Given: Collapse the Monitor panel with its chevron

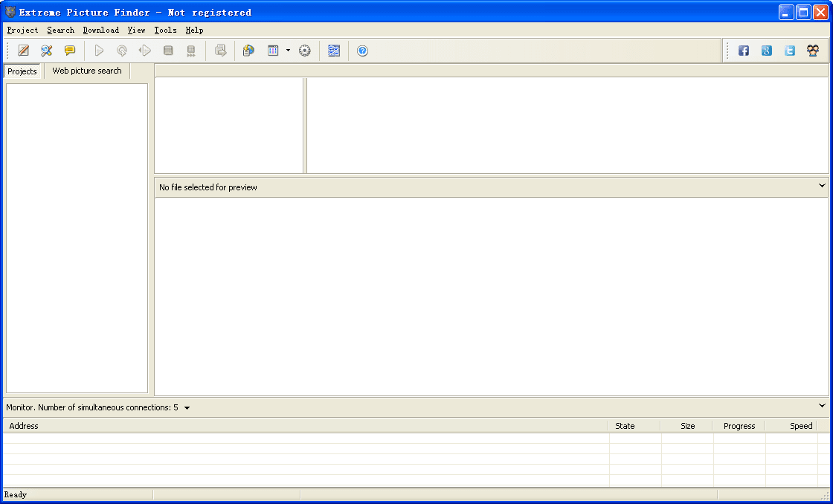Looking at the screenshot, I should pos(822,406).
